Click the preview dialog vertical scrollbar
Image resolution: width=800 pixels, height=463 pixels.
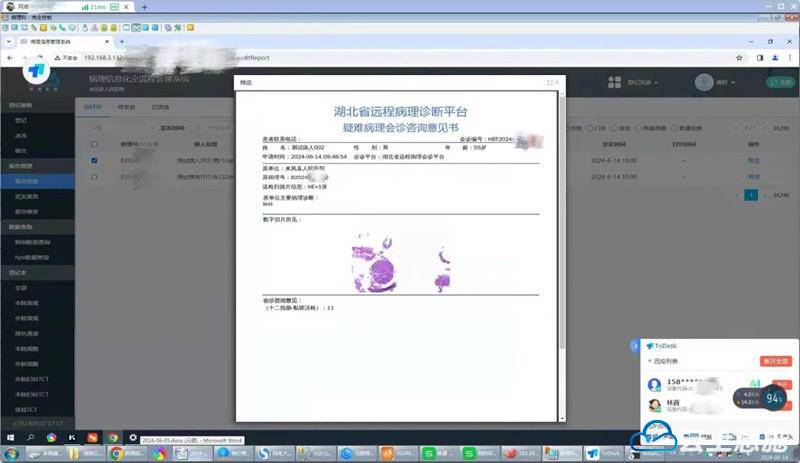point(562,220)
